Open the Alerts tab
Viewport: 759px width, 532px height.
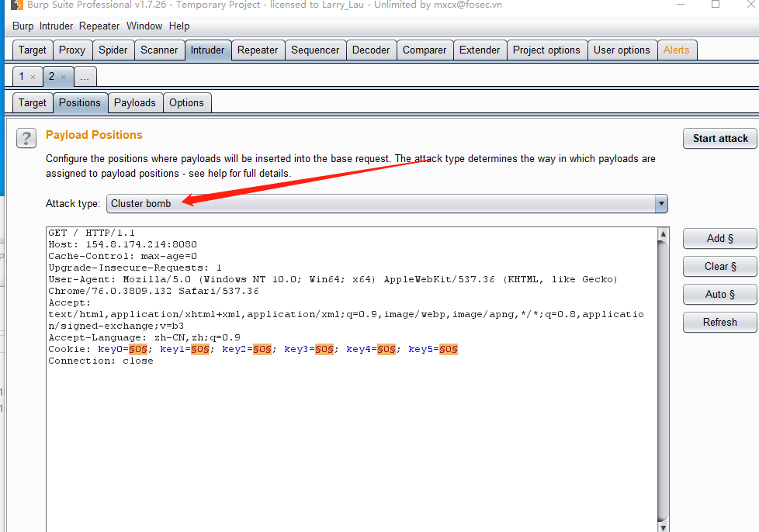pyautogui.click(x=676, y=50)
